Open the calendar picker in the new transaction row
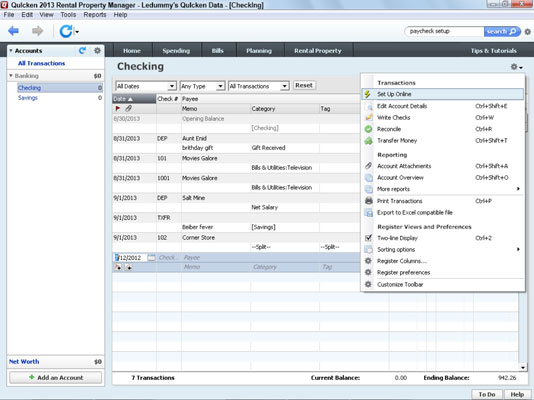This screenshot has width=534, height=400. [x=152, y=258]
